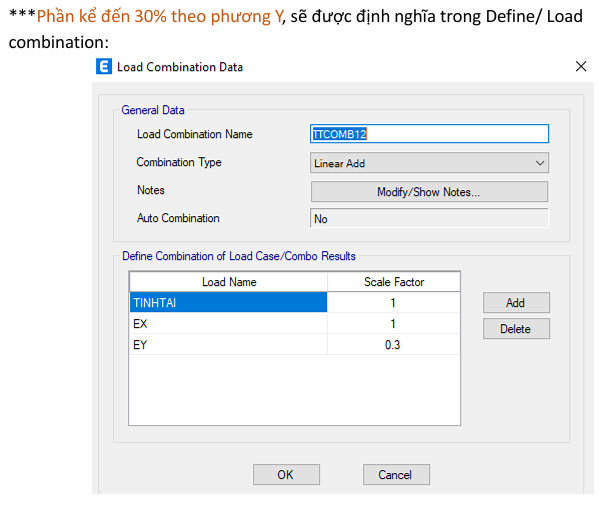Click the Auto Combination field showing No
616x505 pixels.
(429, 219)
